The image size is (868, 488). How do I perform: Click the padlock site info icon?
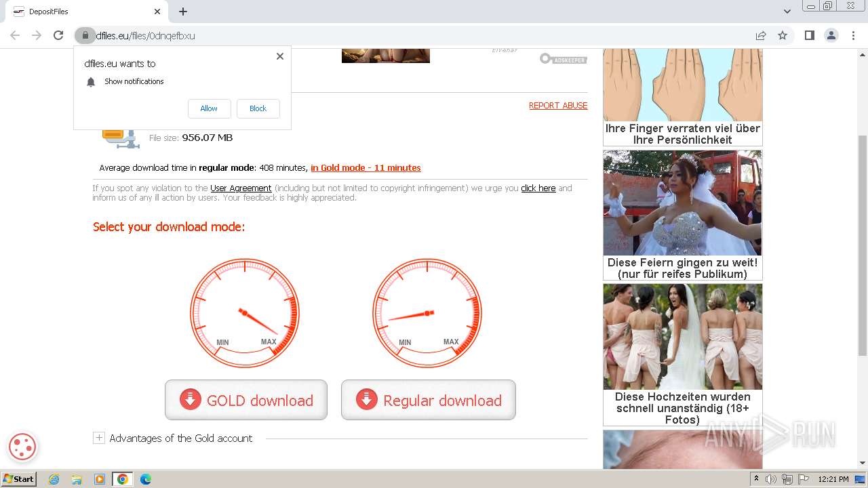click(x=85, y=35)
